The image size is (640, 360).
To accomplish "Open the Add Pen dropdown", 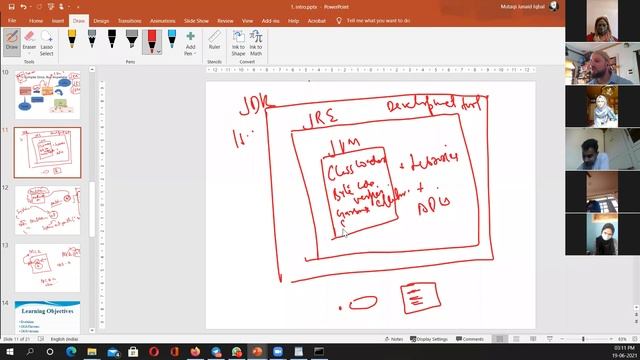I will click(190, 43).
